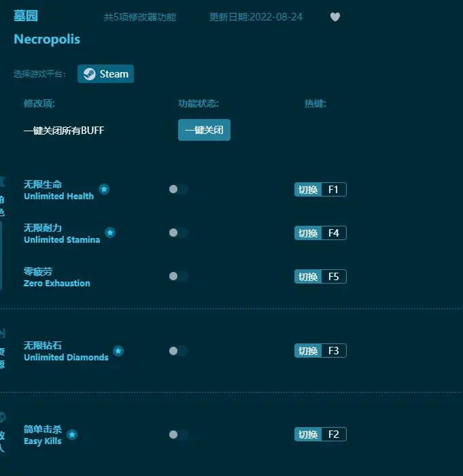Click star icon beside Easy Kills
Viewport: 463px width, 476px height.
pyautogui.click(x=72, y=435)
